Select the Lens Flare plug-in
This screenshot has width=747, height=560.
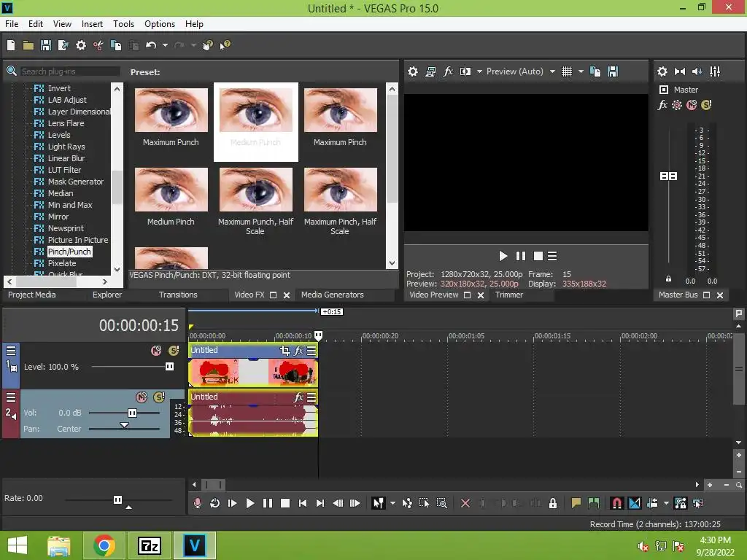point(66,123)
